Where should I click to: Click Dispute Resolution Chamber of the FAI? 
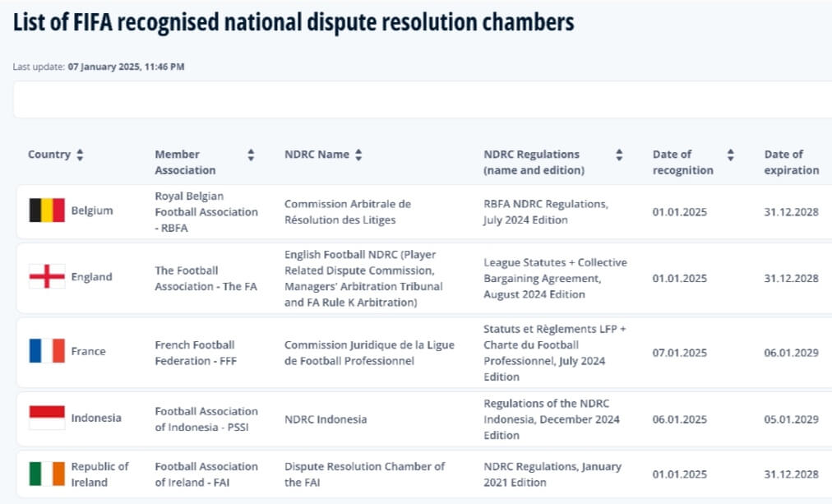[364, 474]
